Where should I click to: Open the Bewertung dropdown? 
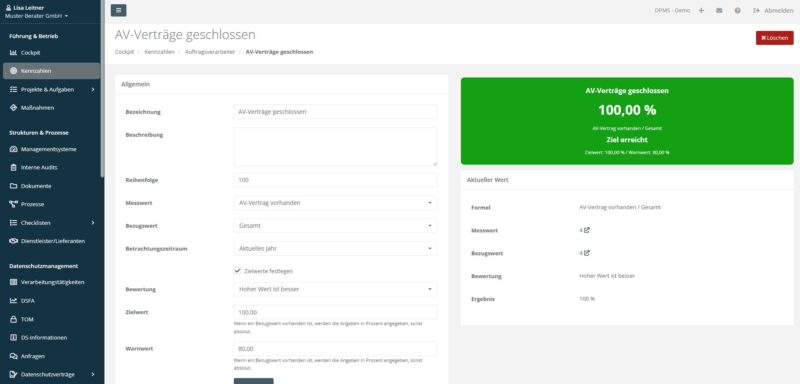click(x=335, y=289)
